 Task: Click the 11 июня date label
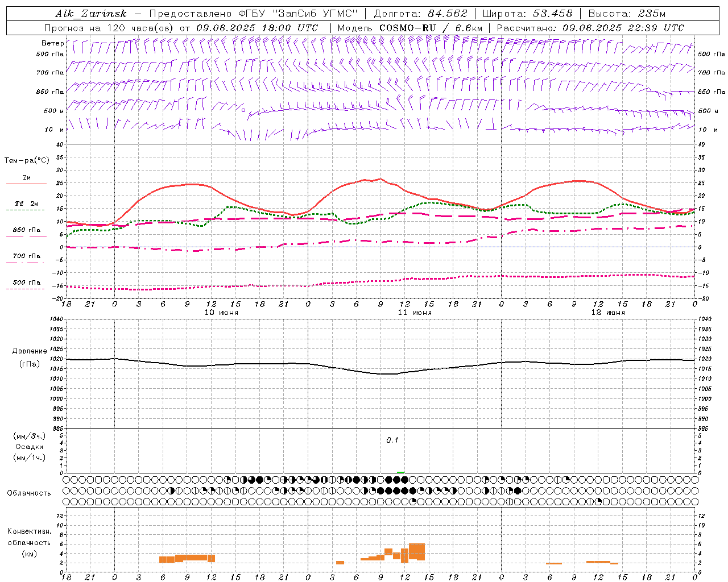point(415,313)
